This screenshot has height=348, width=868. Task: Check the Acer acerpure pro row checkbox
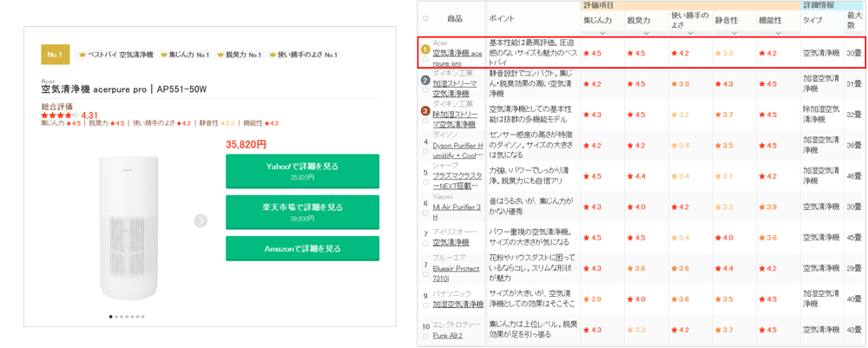(425, 59)
